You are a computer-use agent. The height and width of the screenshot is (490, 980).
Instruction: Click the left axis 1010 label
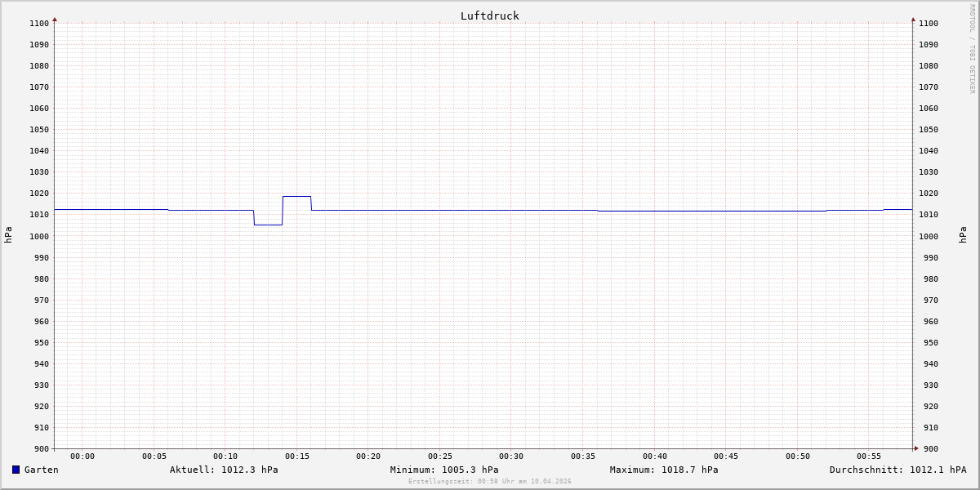pos(39,215)
